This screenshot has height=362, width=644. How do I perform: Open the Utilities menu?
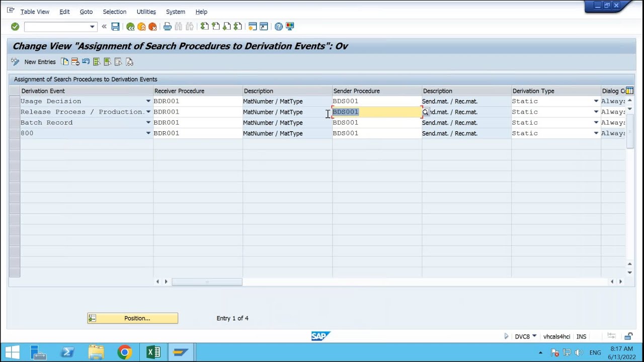pyautogui.click(x=146, y=12)
